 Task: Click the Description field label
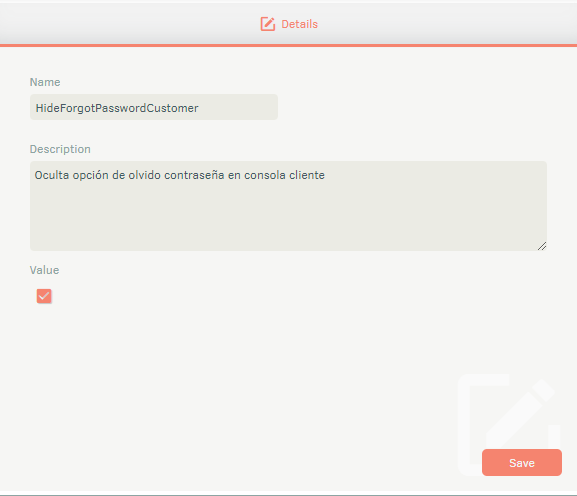tap(60, 149)
